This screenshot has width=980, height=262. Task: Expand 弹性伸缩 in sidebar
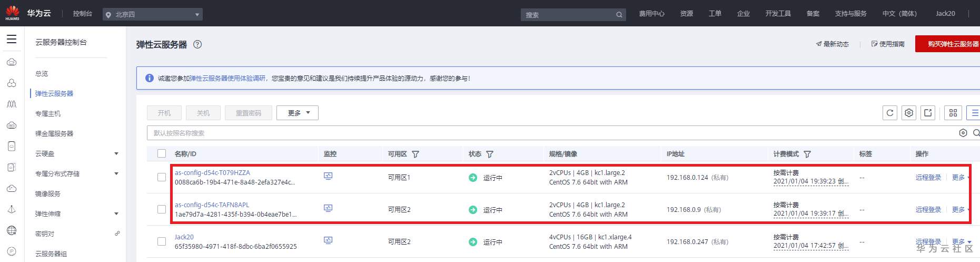(116, 214)
